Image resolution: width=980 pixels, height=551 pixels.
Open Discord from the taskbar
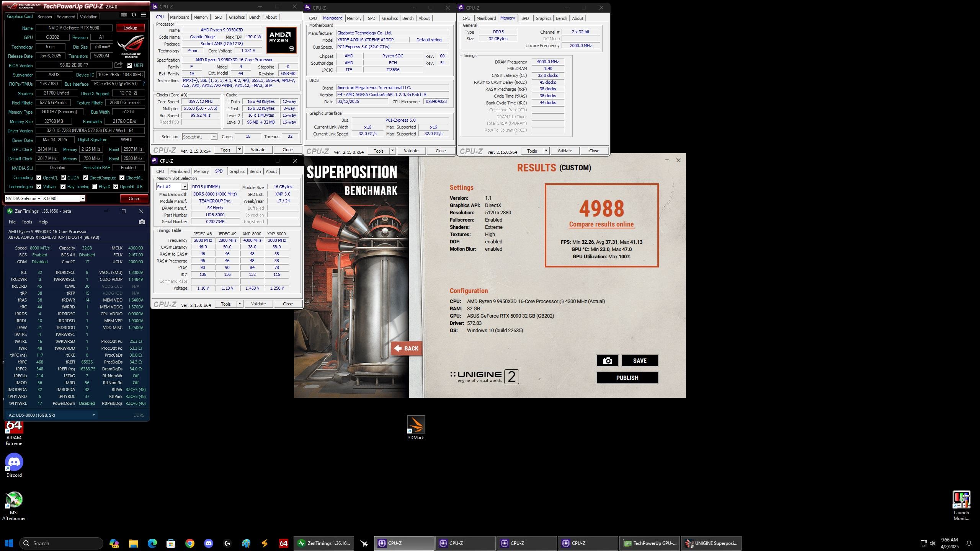pyautogui.click(x=208, y=543)
